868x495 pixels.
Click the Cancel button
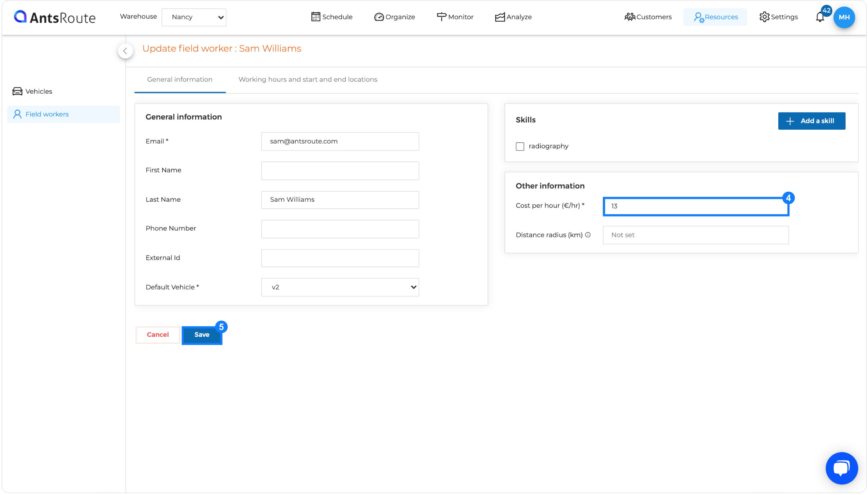(x=157, y=335)
